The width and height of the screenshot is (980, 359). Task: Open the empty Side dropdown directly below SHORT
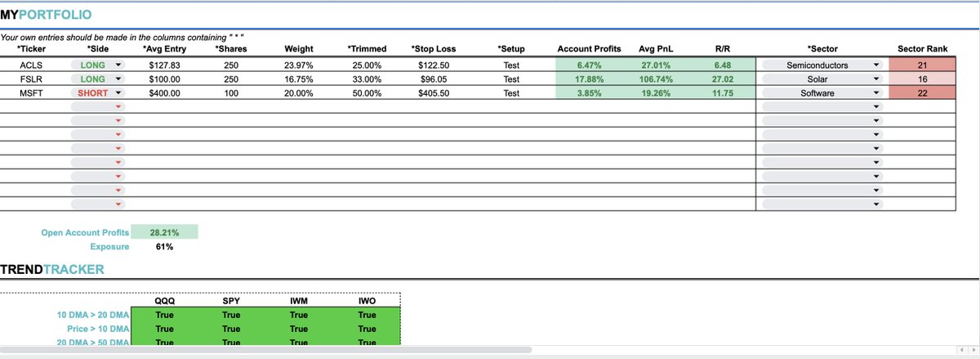click(97, 107)
